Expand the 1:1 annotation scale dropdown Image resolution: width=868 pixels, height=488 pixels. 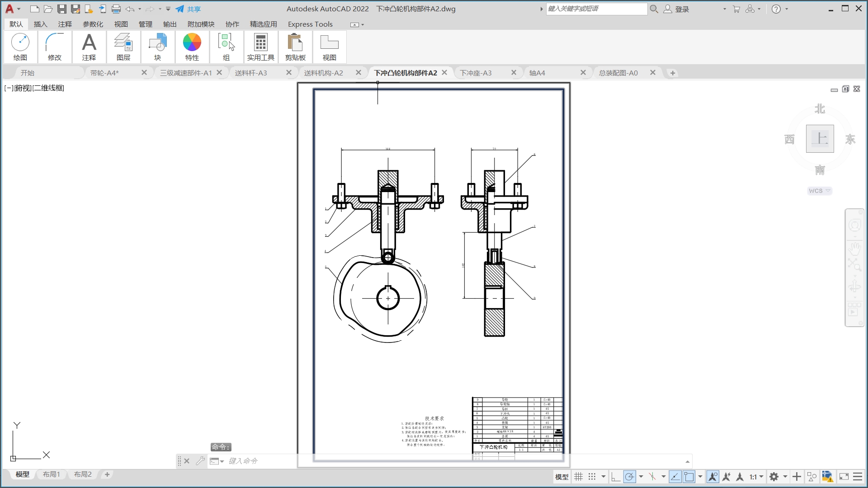coord(756,477)
